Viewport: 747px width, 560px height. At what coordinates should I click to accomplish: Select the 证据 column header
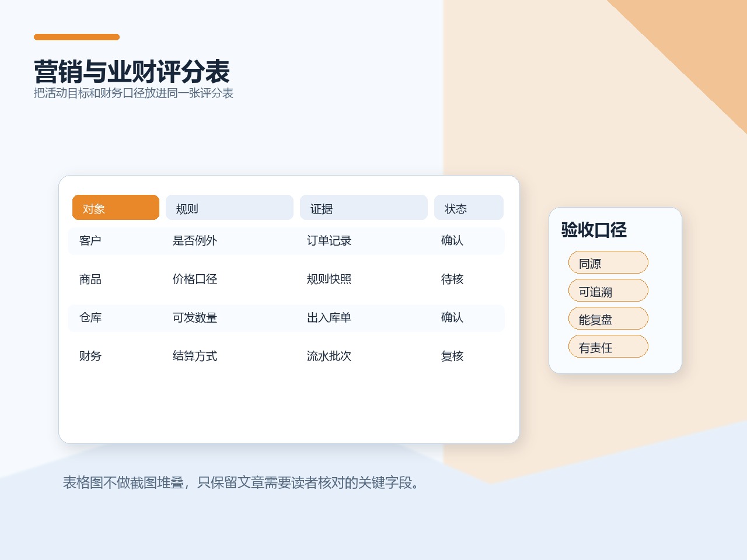[x=364, y=208]
